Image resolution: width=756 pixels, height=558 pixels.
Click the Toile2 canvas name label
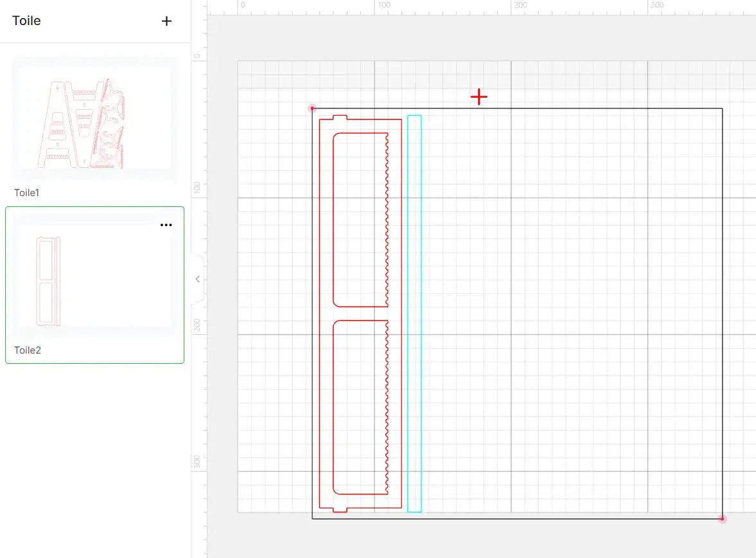(27, 350)
